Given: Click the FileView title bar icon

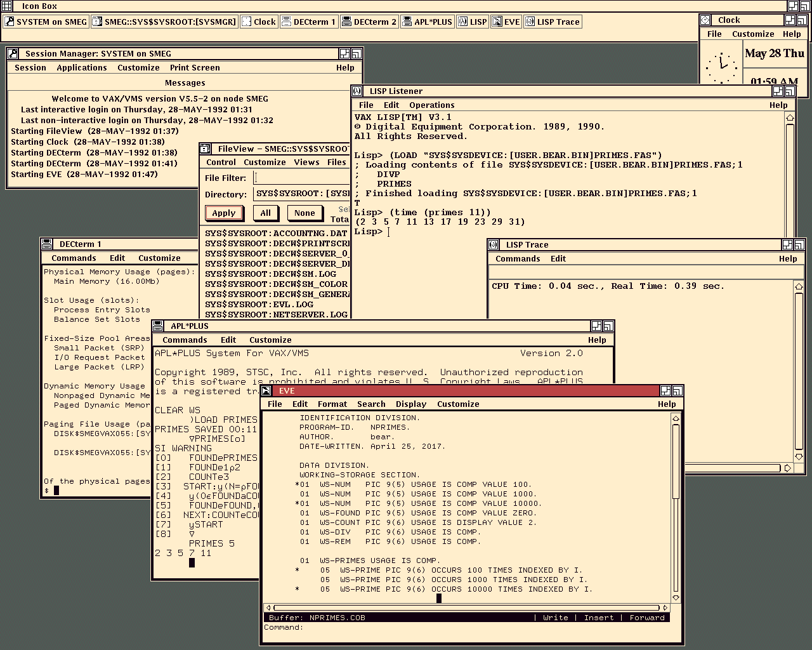Looking at the screenshot, I should 206,149.
